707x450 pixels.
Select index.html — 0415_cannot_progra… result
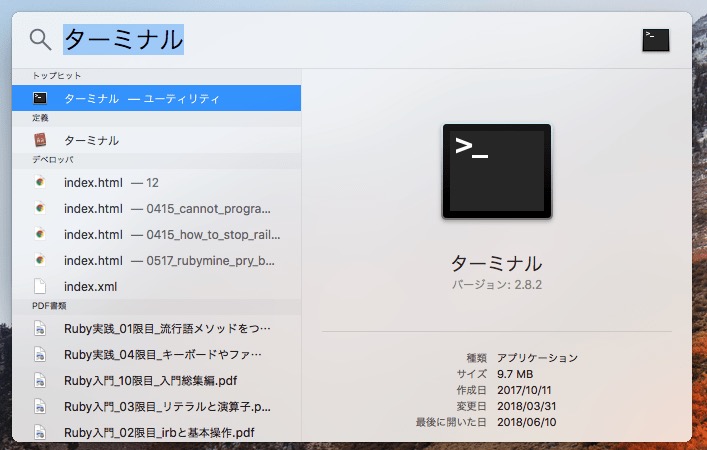click(x=156, y=209)
